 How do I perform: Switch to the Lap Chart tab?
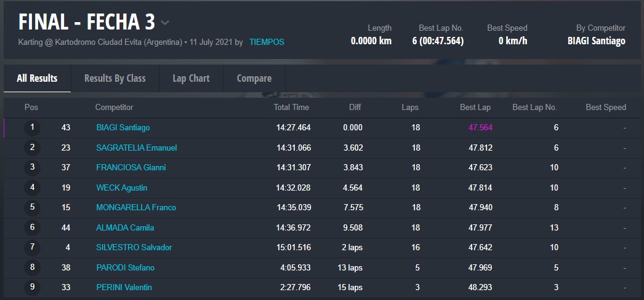(191, 78)
